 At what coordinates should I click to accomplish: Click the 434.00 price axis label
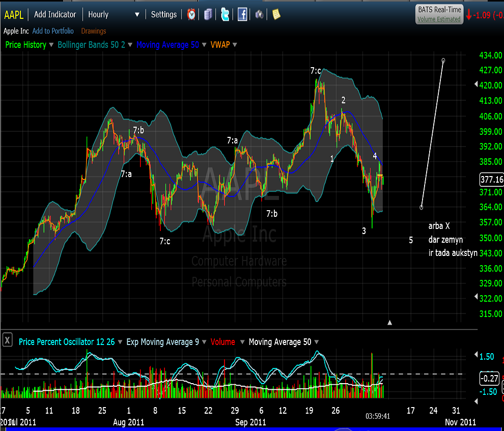[490, 55]
